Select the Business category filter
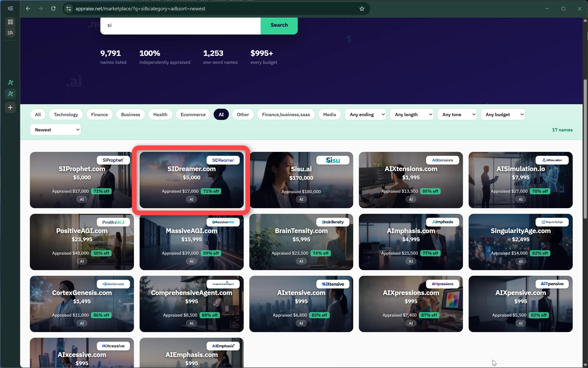 [130, 114]
